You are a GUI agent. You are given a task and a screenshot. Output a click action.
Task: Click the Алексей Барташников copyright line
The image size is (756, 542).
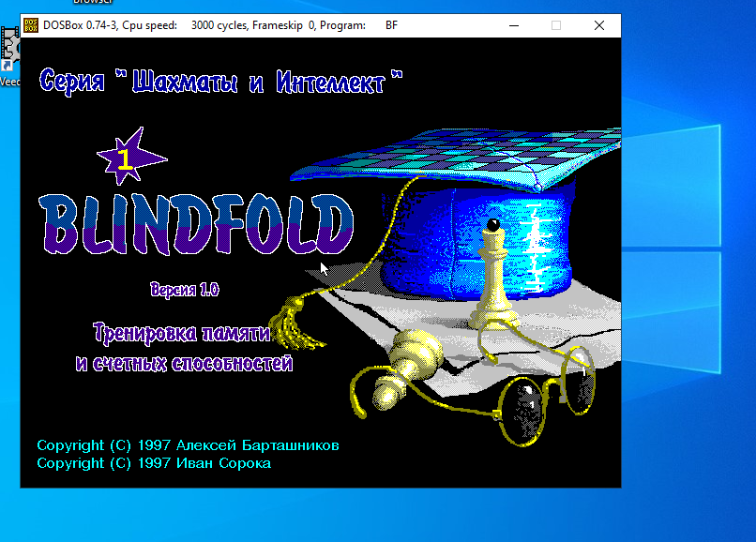coord(188,444)
